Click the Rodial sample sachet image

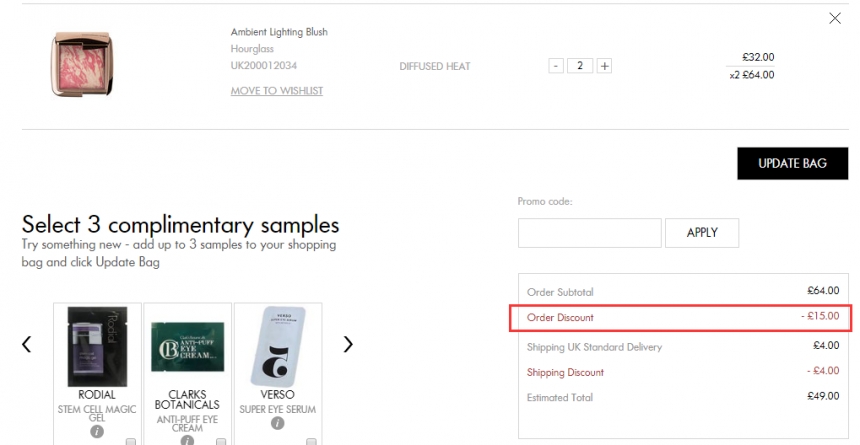pyautogui.click(x=97, y=346)
